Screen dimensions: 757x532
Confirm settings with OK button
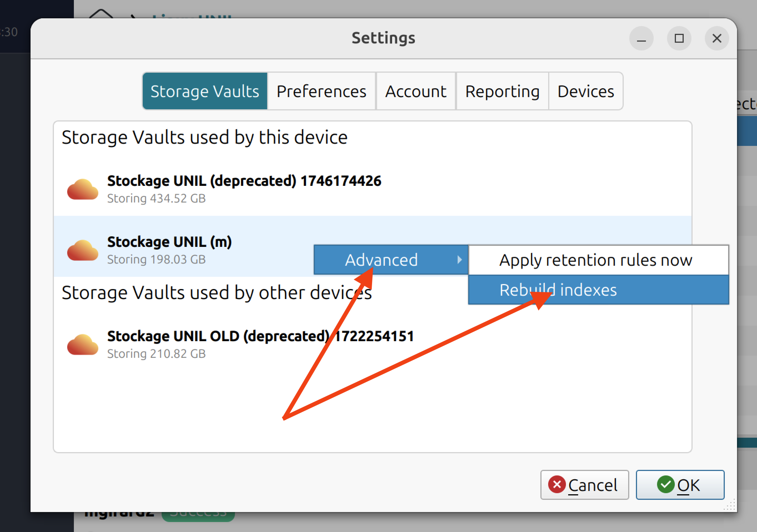tap(680, 485)
